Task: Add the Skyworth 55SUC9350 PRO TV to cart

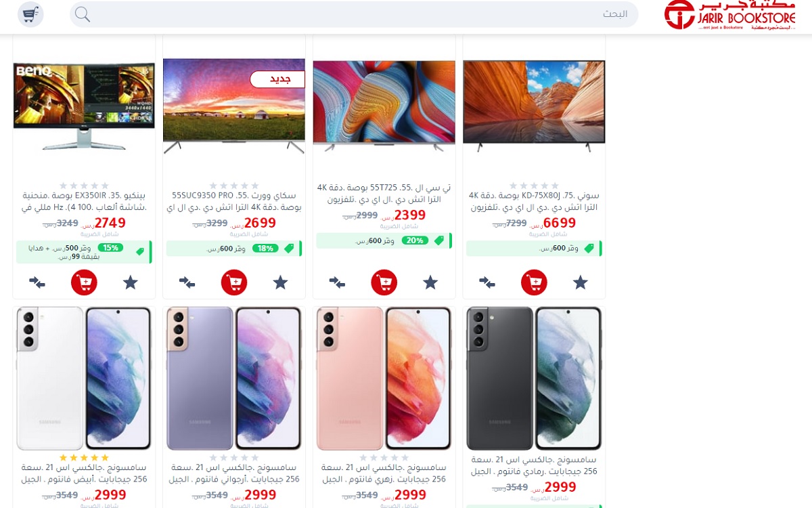Action: 234,282
